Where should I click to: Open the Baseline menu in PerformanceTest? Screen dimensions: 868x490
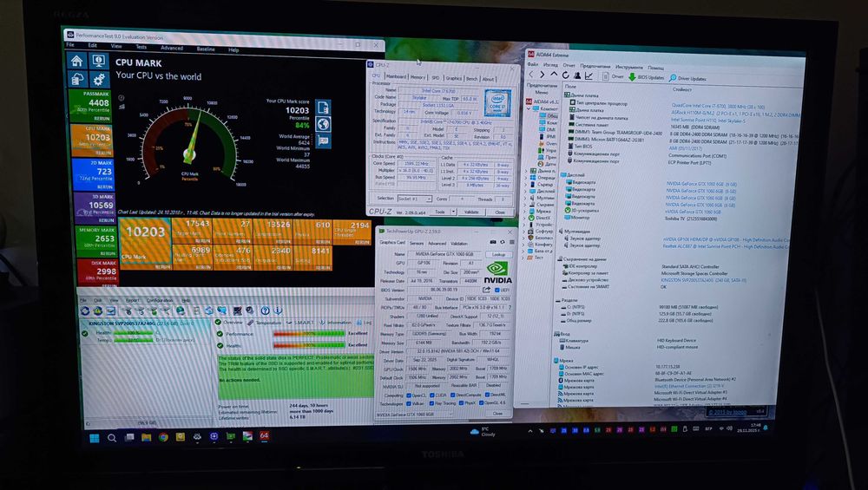[x=206, y=49]
